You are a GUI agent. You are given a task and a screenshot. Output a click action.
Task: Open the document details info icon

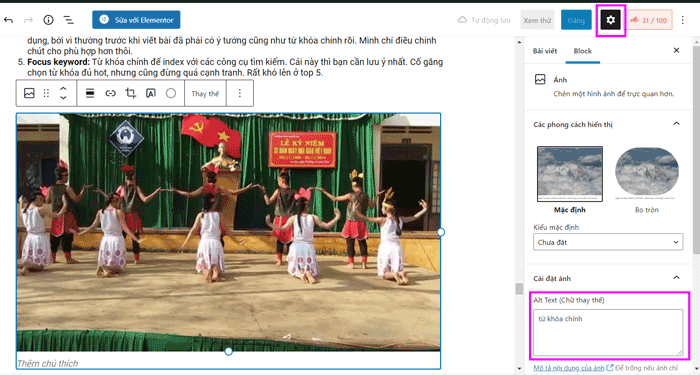click(48, 20)
